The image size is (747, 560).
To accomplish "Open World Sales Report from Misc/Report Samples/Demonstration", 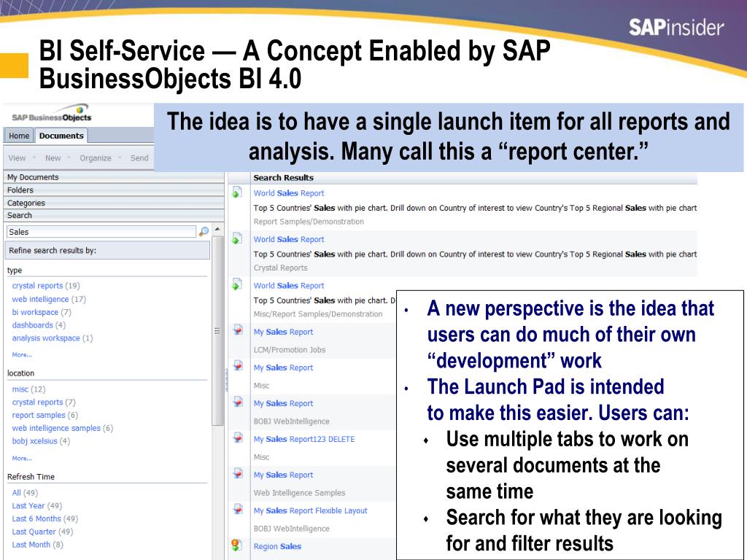I will tap(289, 285).
